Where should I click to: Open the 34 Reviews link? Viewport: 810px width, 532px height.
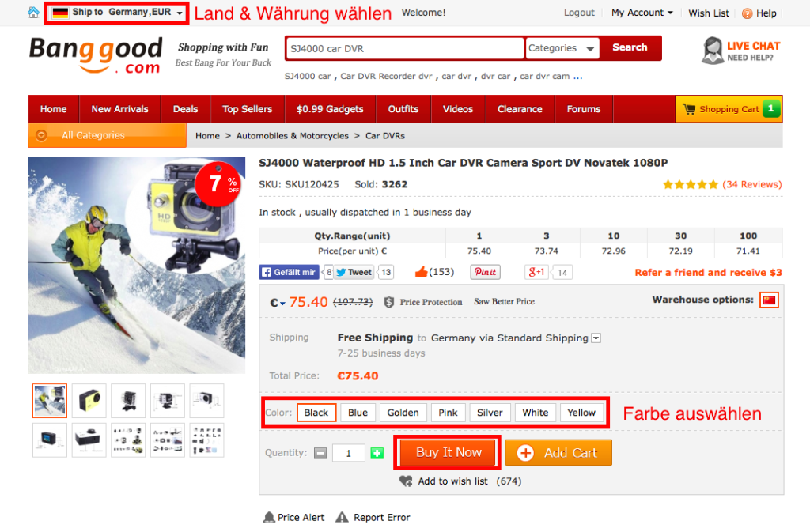[751, 184]
